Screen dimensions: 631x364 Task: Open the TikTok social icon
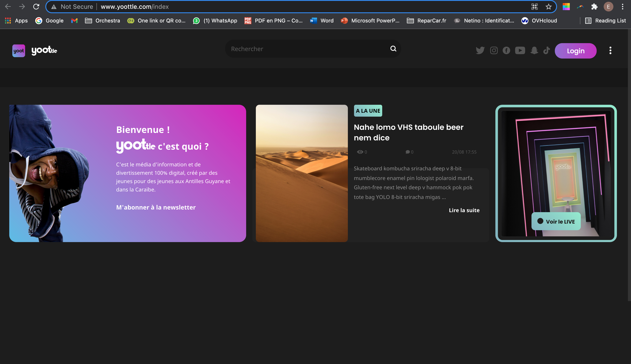[546, 50]
